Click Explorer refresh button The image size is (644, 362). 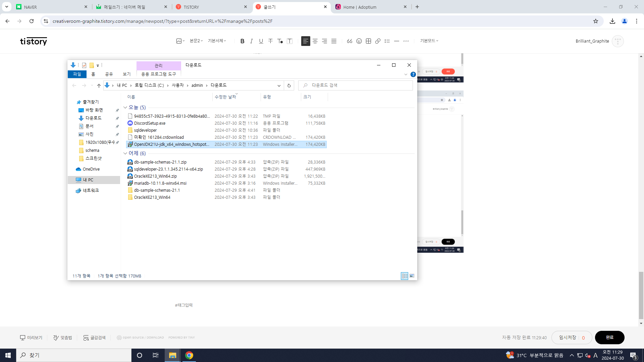coord(289,85)
